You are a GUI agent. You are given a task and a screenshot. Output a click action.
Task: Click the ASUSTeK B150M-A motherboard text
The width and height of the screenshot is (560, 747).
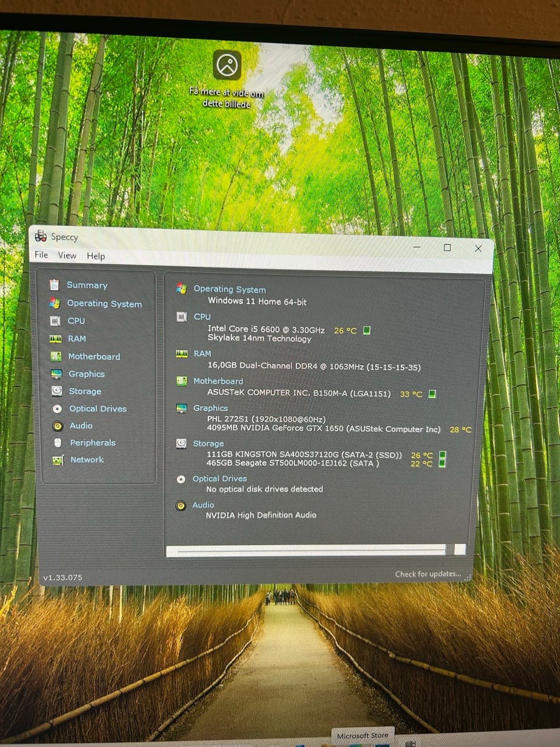(x=299, y=393)
